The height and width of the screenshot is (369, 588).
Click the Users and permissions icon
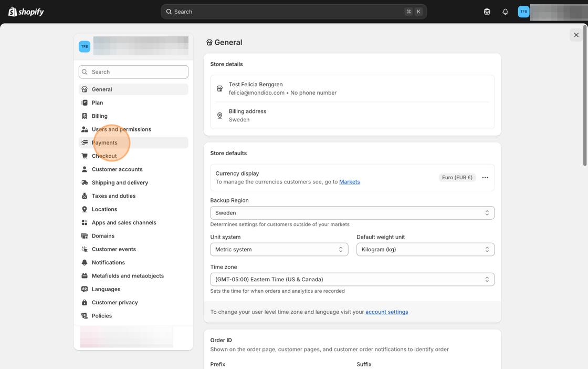coord(85,129)
